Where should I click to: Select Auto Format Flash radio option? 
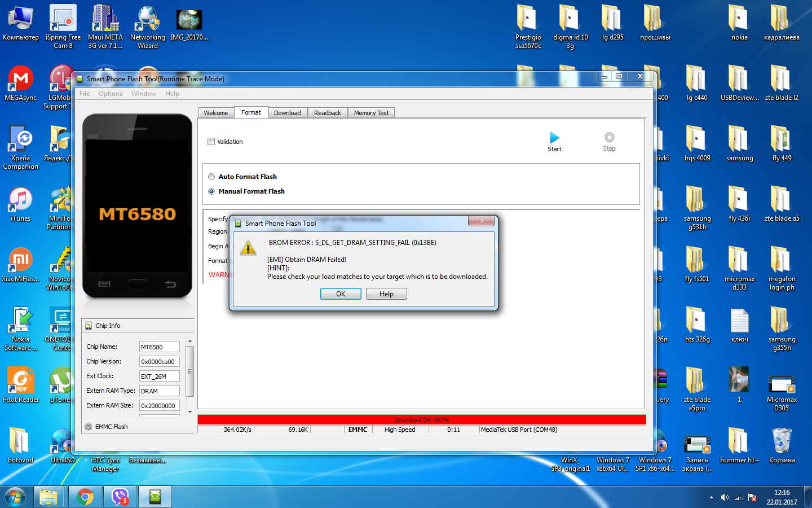tap(211, 177)
